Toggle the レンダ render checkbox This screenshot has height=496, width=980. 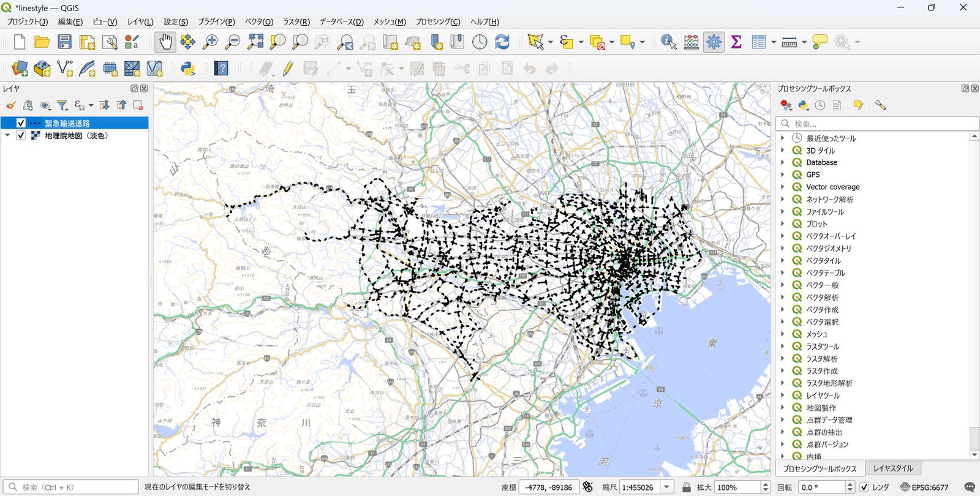tap(864, 487)
